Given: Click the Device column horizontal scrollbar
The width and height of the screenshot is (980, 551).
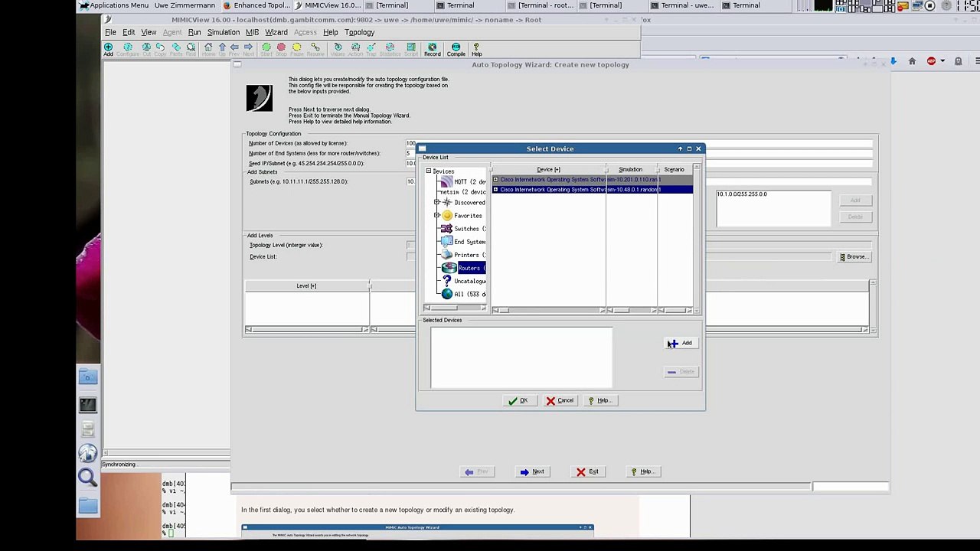Looking at the screenshot, I should 548,310.
